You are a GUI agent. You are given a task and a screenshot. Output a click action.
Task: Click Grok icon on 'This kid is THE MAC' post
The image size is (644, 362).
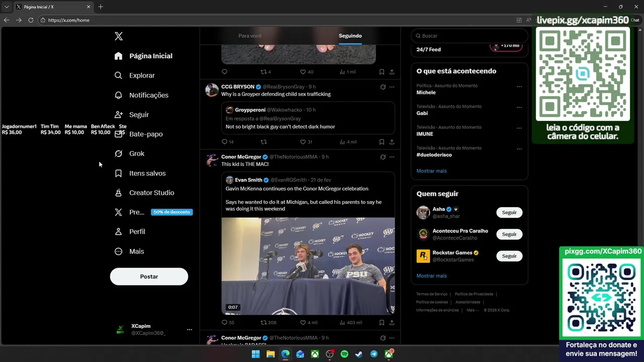coord(383,157)
